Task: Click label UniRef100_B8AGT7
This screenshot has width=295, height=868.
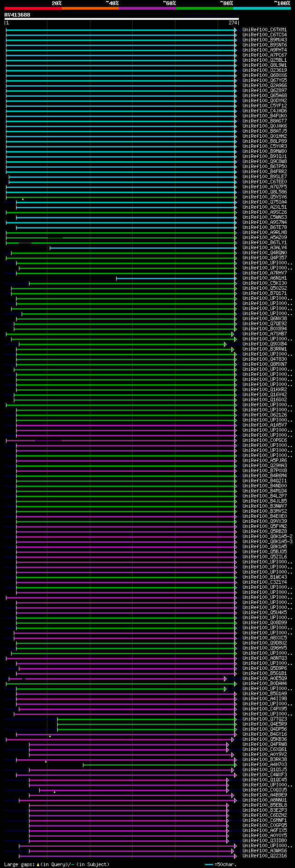Action: point(265,121)
